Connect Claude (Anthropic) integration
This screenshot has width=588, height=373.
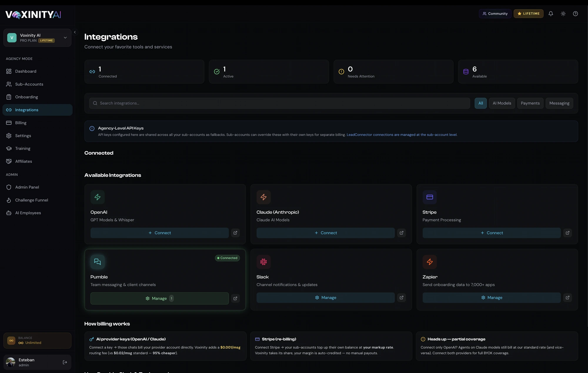pos(325,233)
